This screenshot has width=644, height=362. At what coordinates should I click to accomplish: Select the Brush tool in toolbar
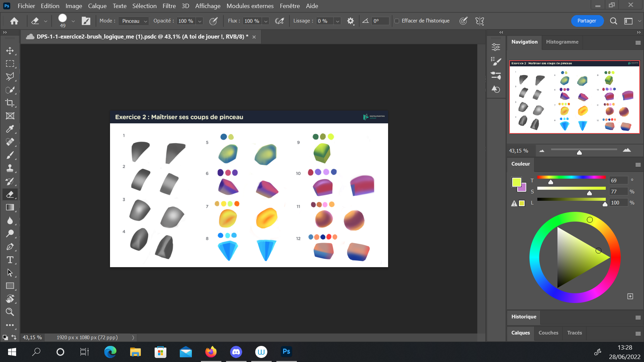point(10,155)
